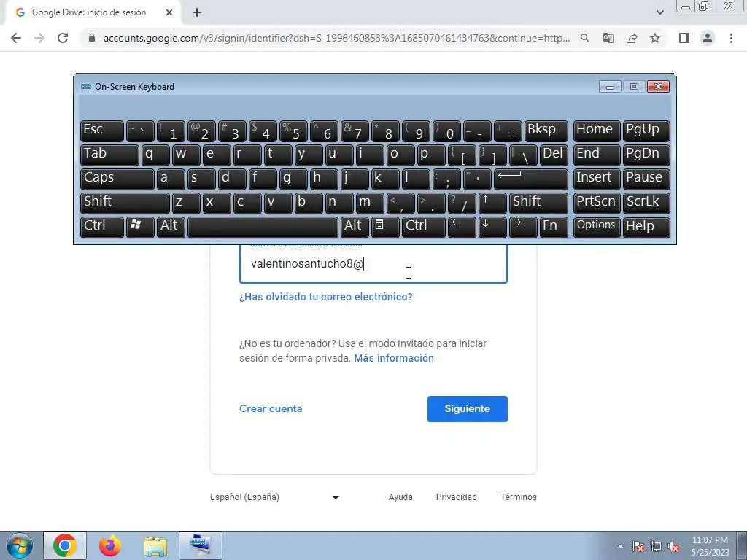
Task: Tap the g key on On-Screen Keyboard
Action: (x=293, y=179)
